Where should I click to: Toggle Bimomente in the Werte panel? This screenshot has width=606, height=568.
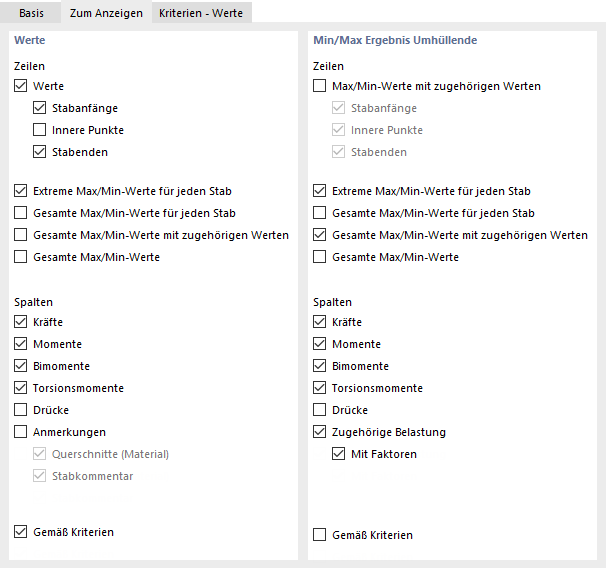(x=21, y=366)
